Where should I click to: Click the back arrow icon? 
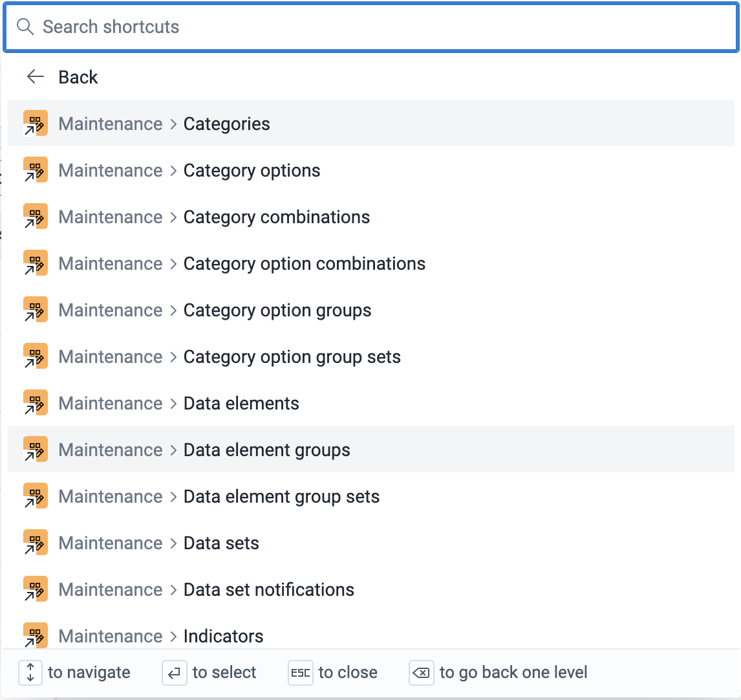(x=35, y=77)
